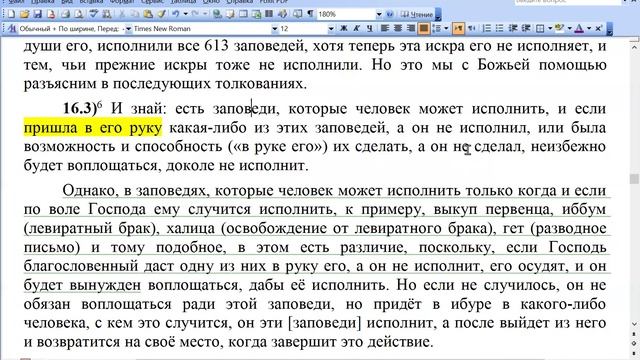
Task: Insert an Excel worksheet
Action: tap(256, 14)
